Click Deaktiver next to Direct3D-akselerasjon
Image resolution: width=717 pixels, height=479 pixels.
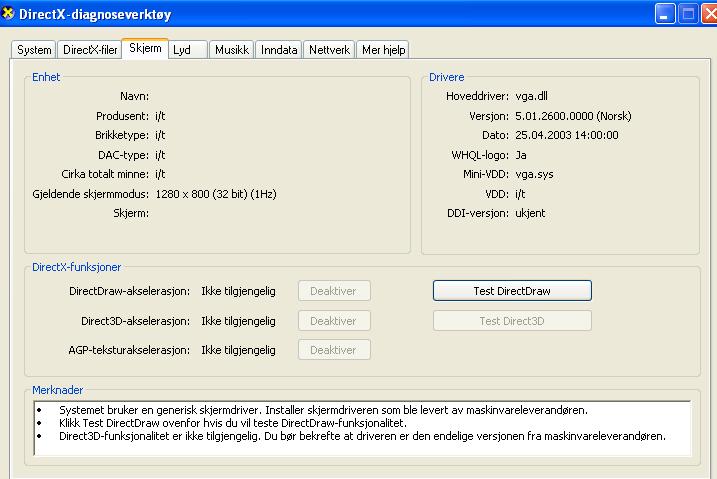[334, 321]
